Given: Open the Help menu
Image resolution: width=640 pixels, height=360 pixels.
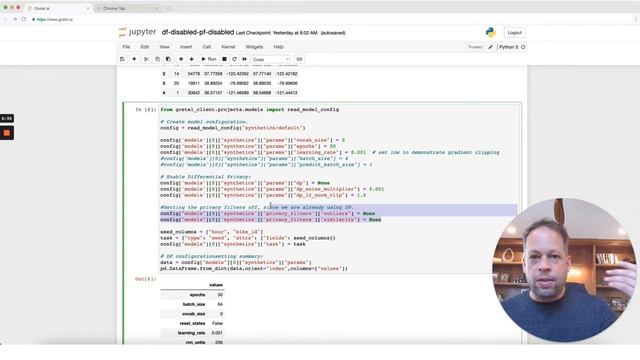Looking at the screenshot, I should point(278,47).
